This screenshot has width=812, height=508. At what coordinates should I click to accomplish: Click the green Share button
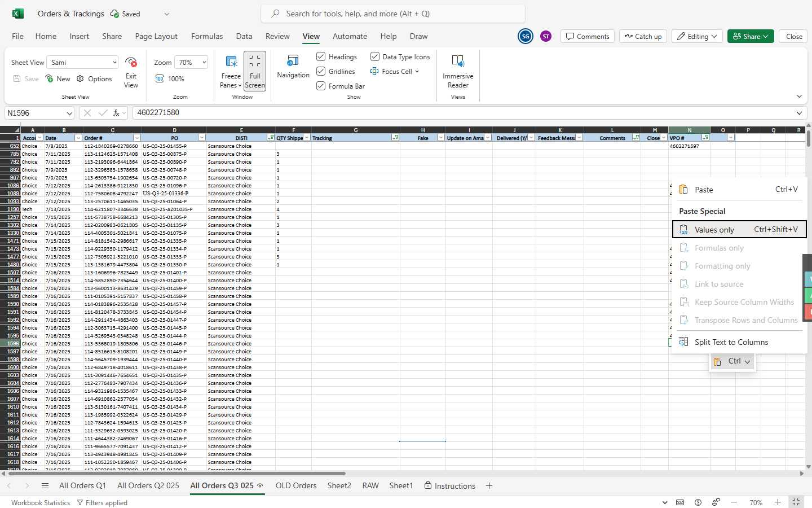click(751, 36)
